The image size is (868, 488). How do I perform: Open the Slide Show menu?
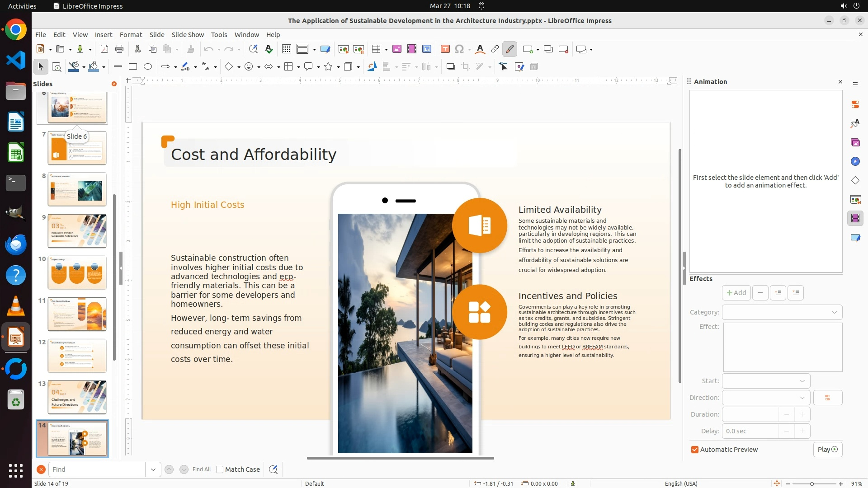pos(188,35)
